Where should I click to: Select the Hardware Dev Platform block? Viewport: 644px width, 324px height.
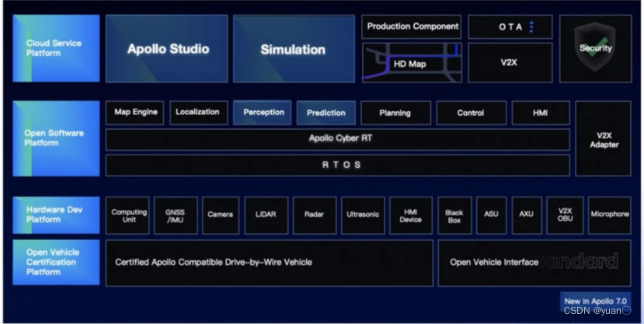coord(56,215)
